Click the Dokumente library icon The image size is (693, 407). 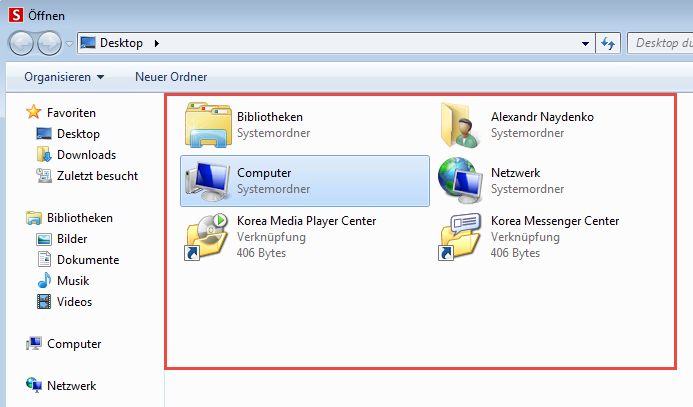click(x=44, y=259)
